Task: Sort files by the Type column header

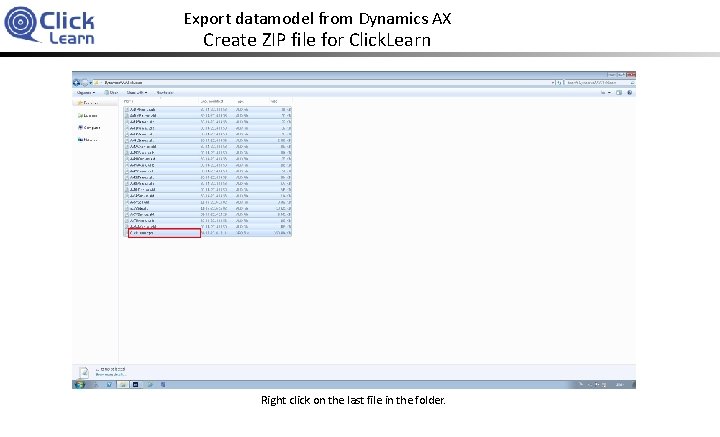Action: pos(240,101)
